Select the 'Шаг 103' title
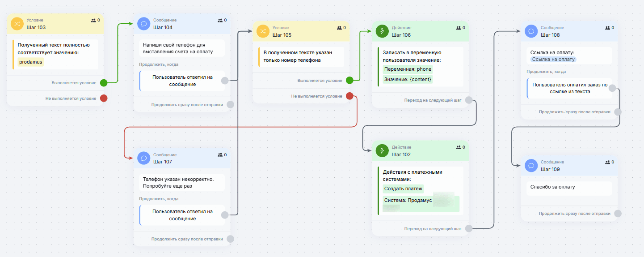 point(36,27)
